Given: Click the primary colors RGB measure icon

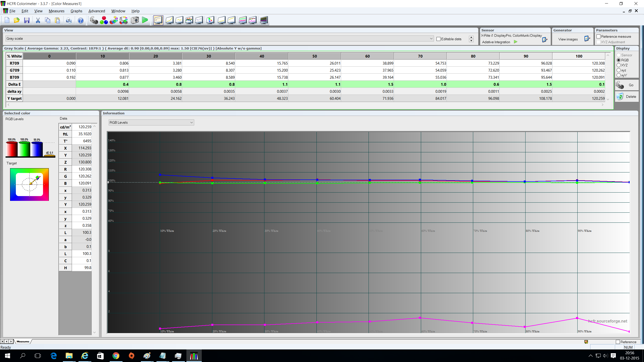Looking at the screenshot, I should [104, 20].
